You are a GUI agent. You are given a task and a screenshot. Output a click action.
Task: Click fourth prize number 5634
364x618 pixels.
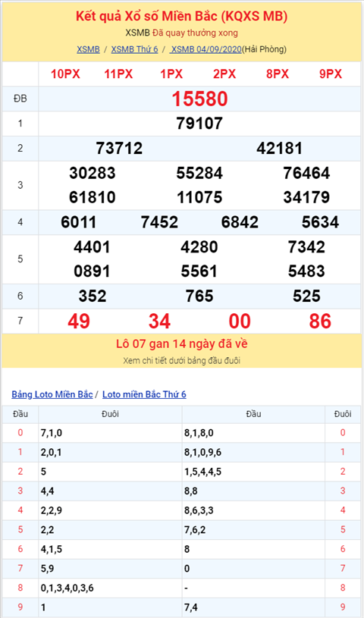tap(320, 223)
